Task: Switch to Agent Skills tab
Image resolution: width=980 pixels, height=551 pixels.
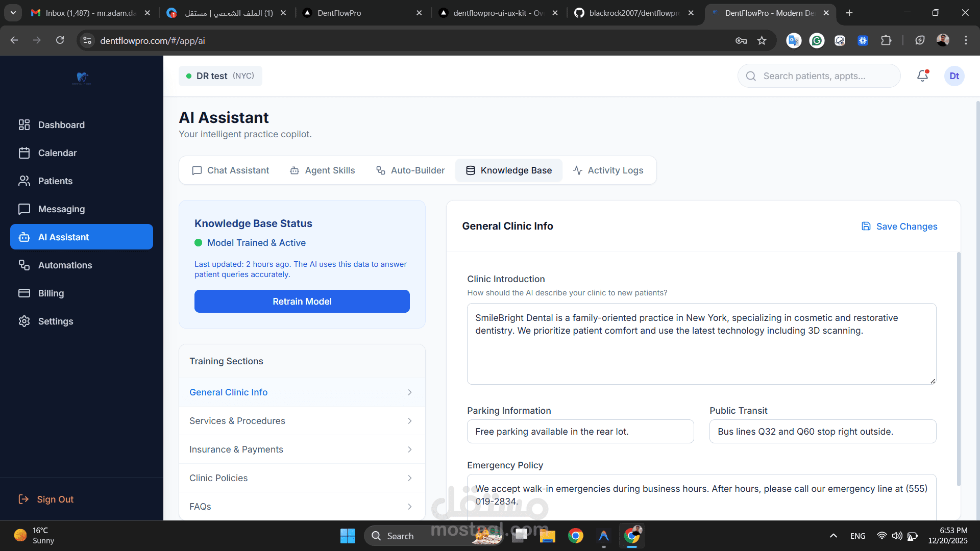Action: 322,170
